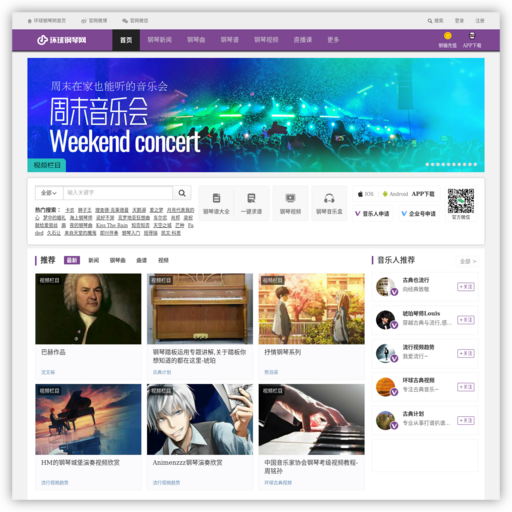Click the 环球古典视频 avatar

pyautogui.click(x=386, y=387)
